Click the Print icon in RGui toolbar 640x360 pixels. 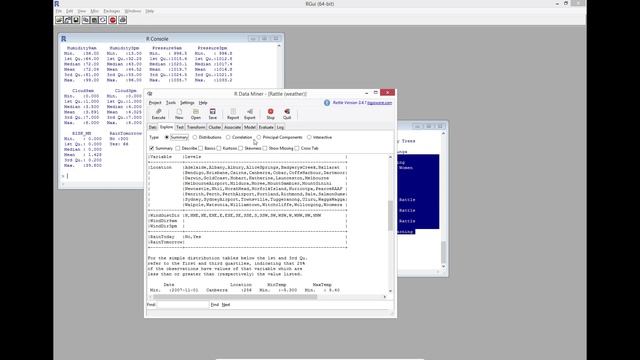[122, 20]
